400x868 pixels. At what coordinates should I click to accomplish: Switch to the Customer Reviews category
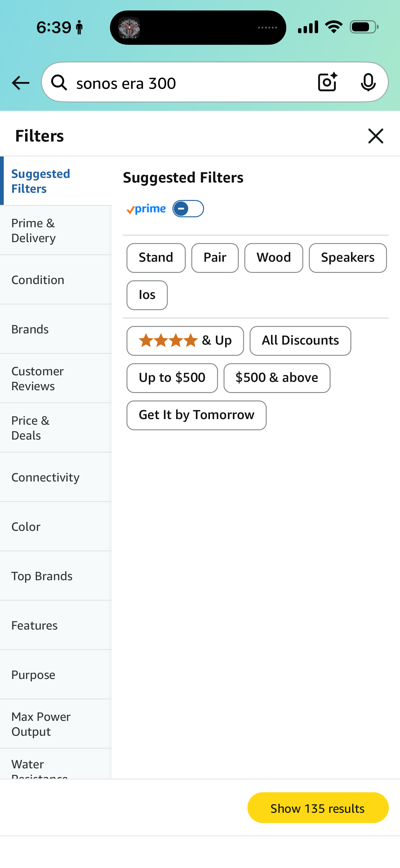pyautogui.click(x=56, y=378)
